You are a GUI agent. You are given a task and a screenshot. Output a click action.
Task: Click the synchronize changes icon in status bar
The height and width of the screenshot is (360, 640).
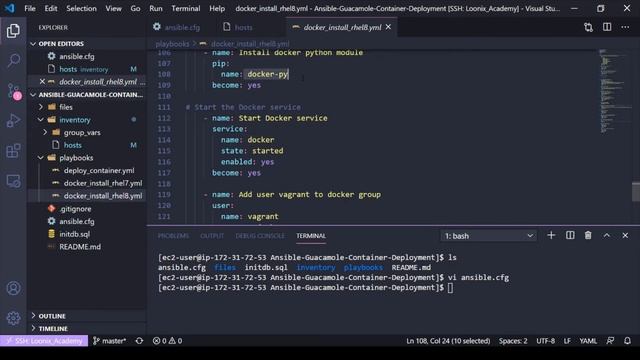pyautogui.click(x=139, y=341)
